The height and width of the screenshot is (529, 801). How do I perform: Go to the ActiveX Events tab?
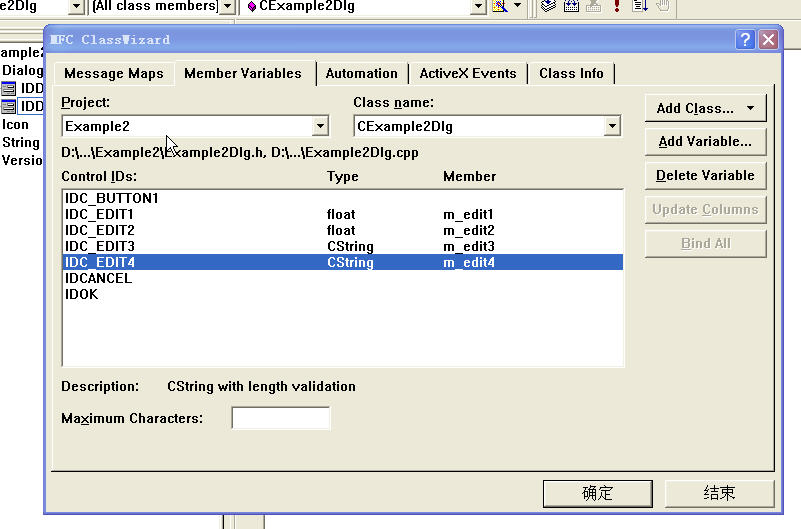pos(467,74)
